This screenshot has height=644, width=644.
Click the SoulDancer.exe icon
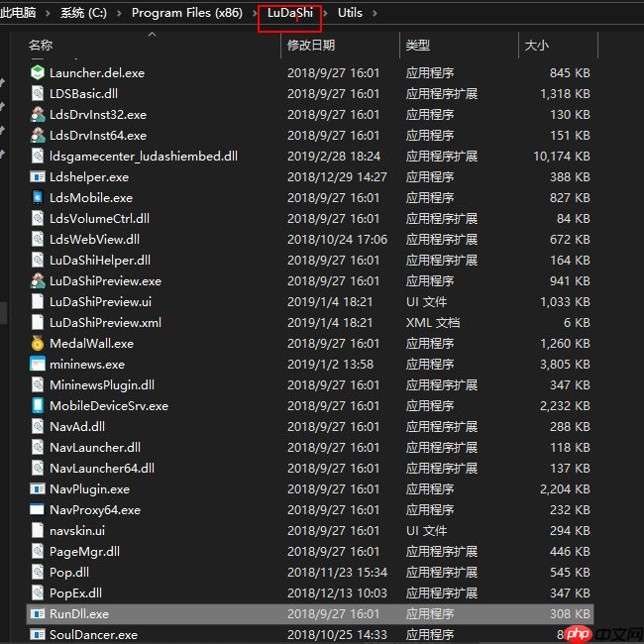pos(38,634)
